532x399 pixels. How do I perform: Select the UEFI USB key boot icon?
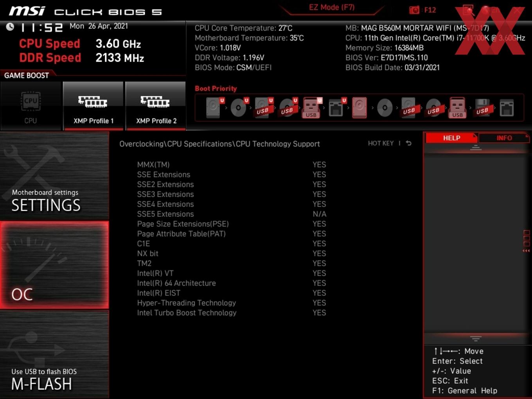click(312, 108)
